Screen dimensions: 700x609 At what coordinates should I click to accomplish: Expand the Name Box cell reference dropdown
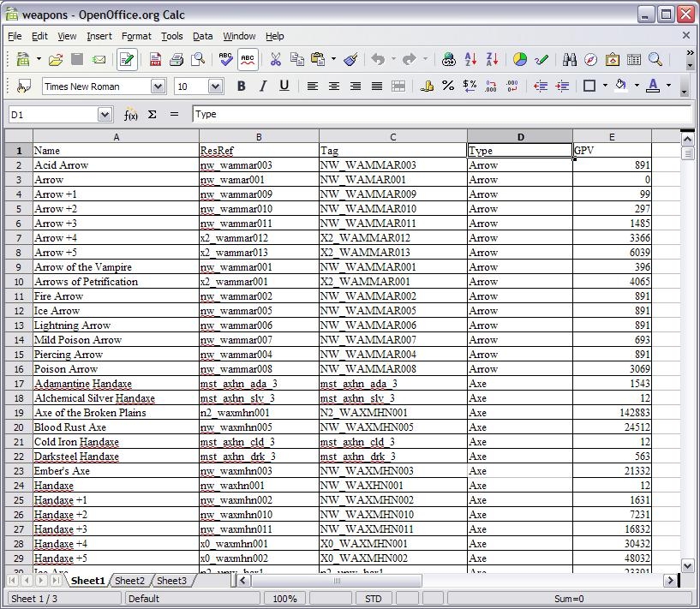pos(105,114)
